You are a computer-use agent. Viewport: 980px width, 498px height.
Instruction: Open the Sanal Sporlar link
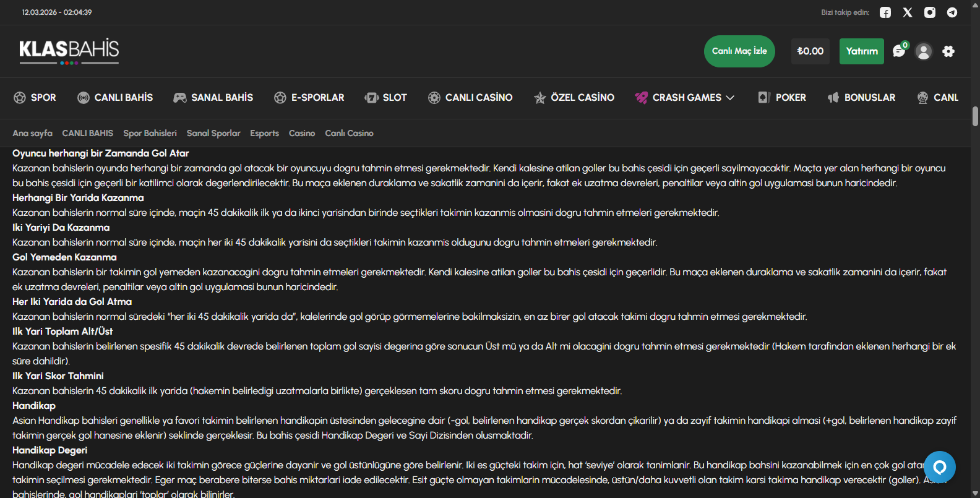point(213,133)
